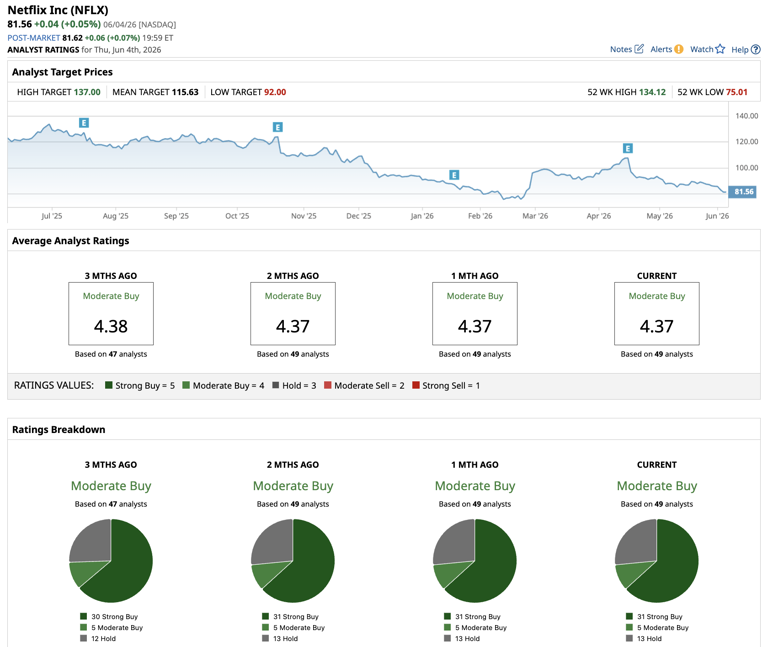Click the 3 Mths Ago pie chart
This screenshot has width=768, height=647.
(x=111, y=560)
